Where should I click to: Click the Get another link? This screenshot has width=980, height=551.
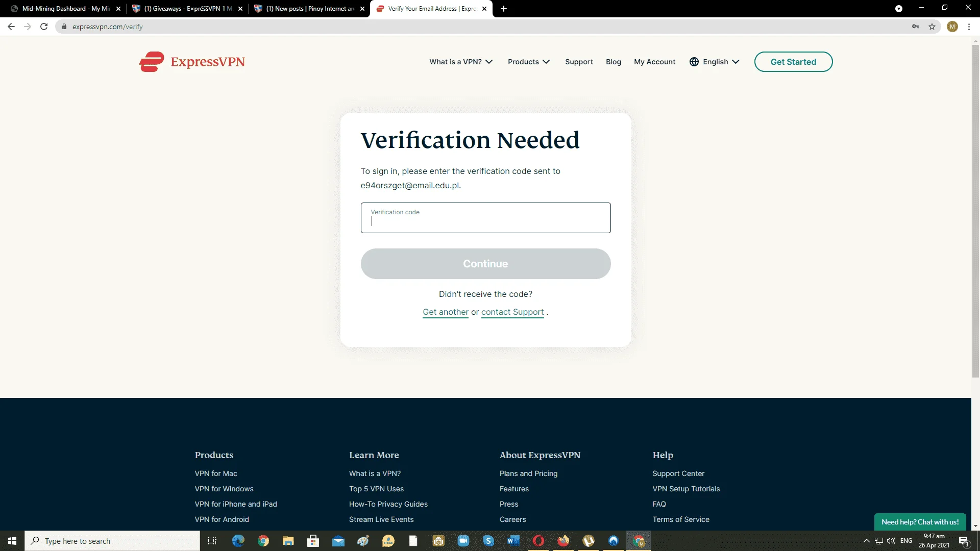pos(446,312)
